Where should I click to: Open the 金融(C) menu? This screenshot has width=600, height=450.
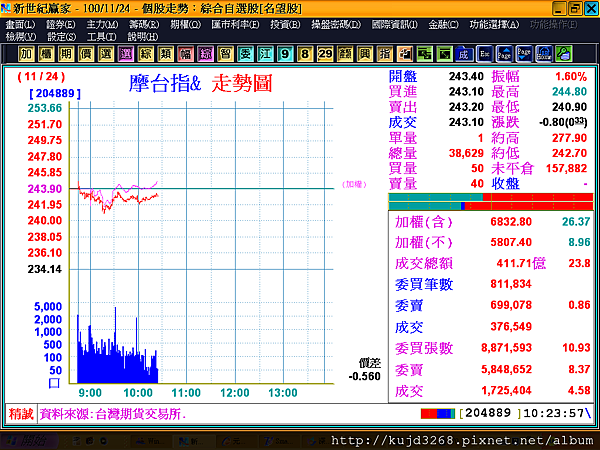(x=443, y=25)
